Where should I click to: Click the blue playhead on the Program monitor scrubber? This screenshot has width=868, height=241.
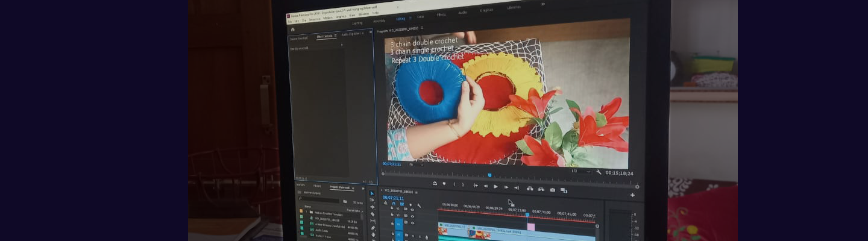coord(489,175)
